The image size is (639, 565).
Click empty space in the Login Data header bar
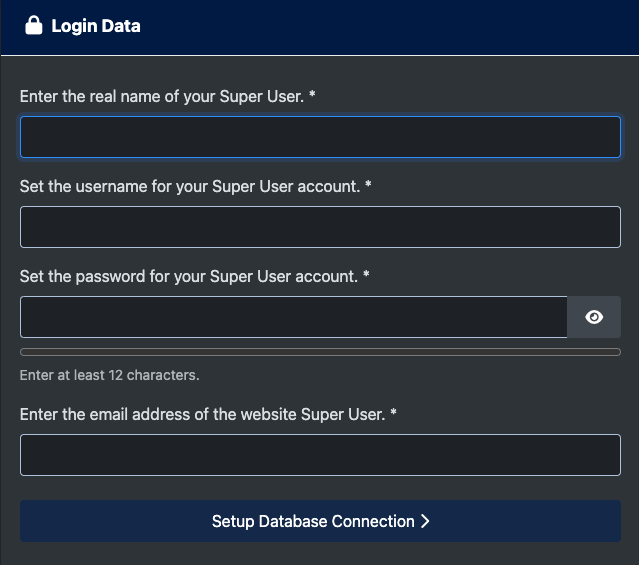(x=400, y=26)
